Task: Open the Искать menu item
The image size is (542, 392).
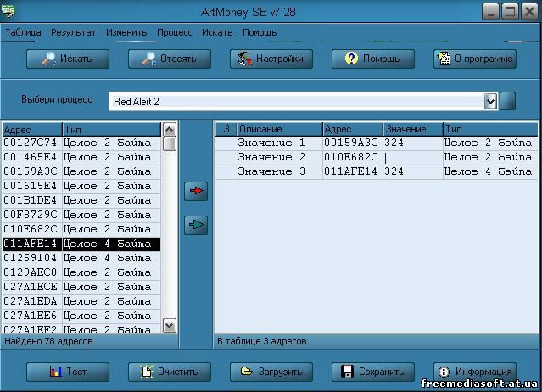Action: [217, 32]
